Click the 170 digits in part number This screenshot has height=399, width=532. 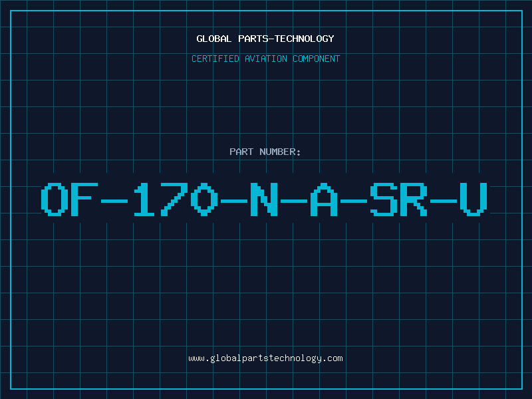coord(176,199)
